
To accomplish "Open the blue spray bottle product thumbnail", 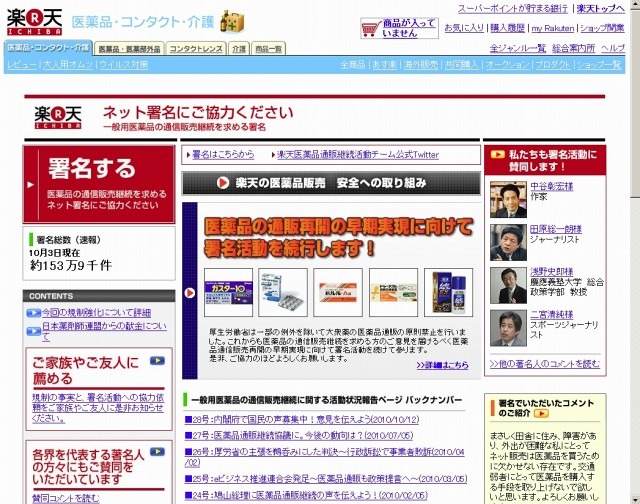I will pyautogui.click(x=448, y=292).
